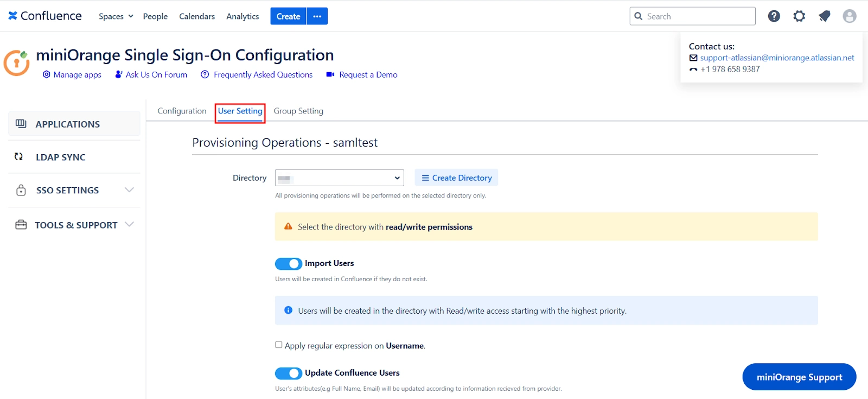Screen dimensions: 868x399
Task: Open the People menu
Action: pyautogui.click(x=155, y=16)
